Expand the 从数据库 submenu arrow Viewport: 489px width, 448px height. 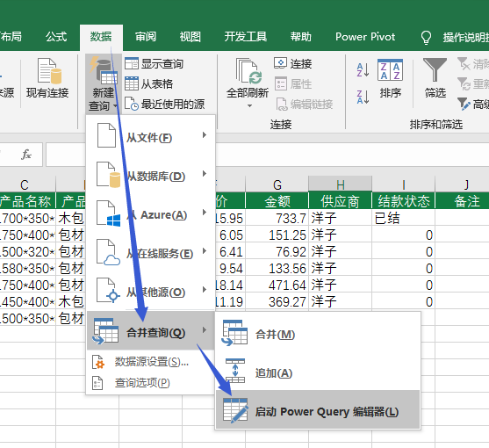(205, 174)
